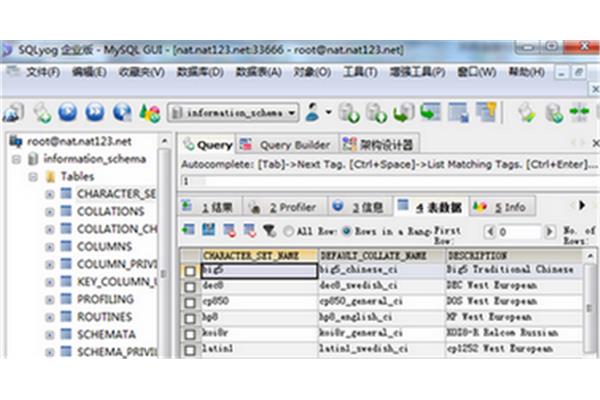This screenshot has height=400, width=600.
Task: Open the user manager person icon
Action: (313, 112)
